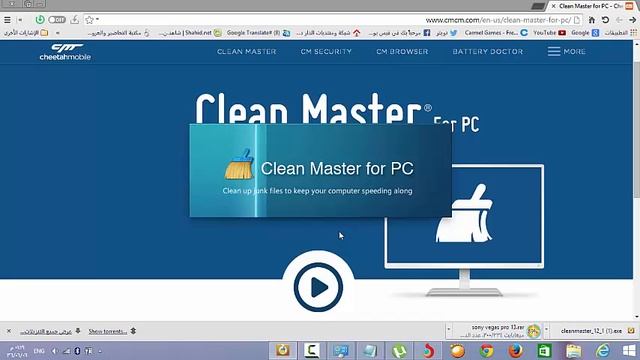Open the Google Translate bookmark
This screenshot has height=360, width=640.
(258, 33)
